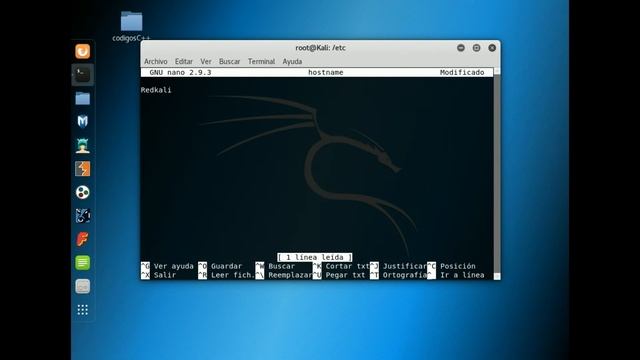Screen dimensions: 640x360
Task: Open the codigosC++ desktop folder
Action: (131, 26)
